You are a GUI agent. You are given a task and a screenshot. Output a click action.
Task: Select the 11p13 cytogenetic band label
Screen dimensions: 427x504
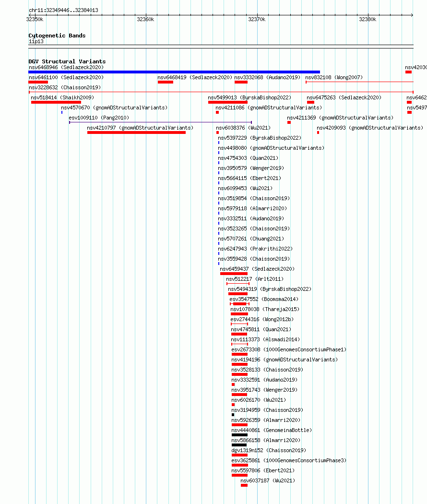click(x=36, y=41)
